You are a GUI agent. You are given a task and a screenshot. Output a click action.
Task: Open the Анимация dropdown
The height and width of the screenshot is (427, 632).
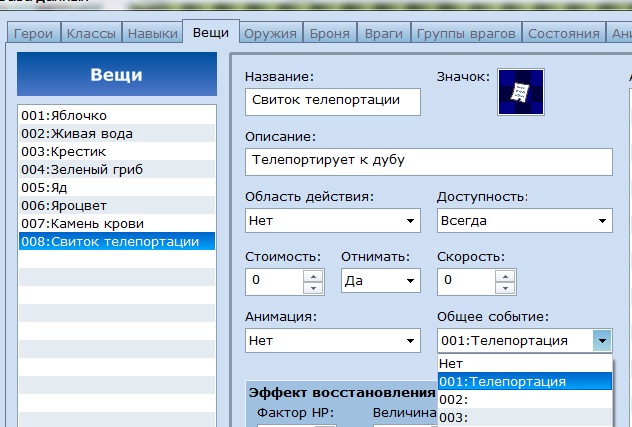coord(410,341)
